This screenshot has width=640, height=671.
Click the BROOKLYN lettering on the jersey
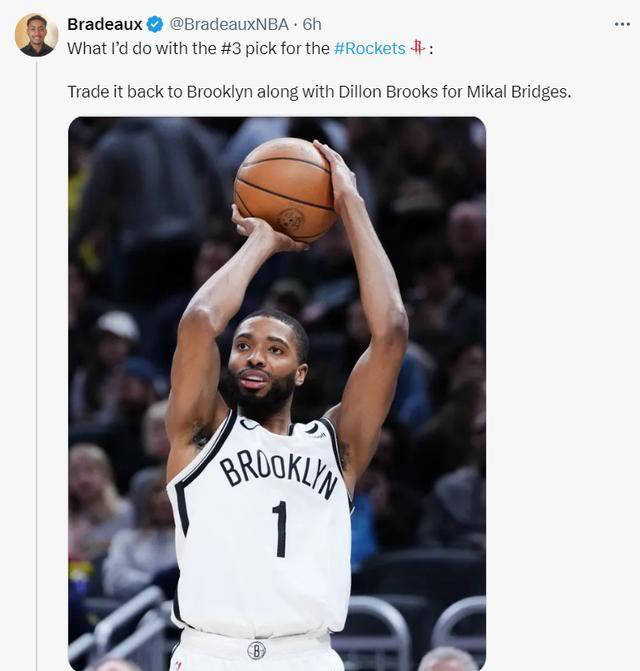(x=279, y=472)
